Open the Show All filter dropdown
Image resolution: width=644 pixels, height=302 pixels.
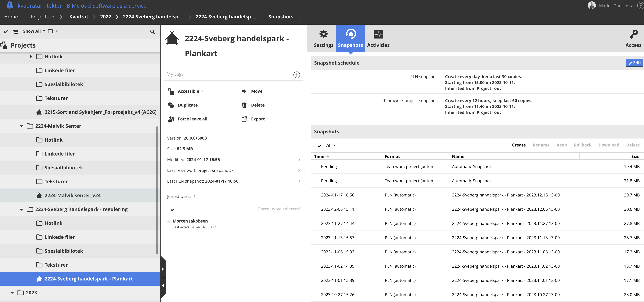[34, 31]
